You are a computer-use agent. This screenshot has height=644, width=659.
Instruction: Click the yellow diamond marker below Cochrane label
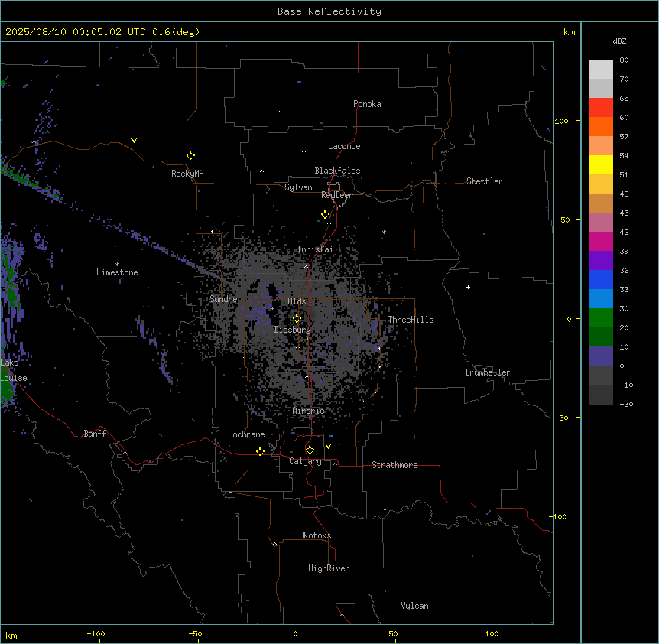click(x=260, y=451)
